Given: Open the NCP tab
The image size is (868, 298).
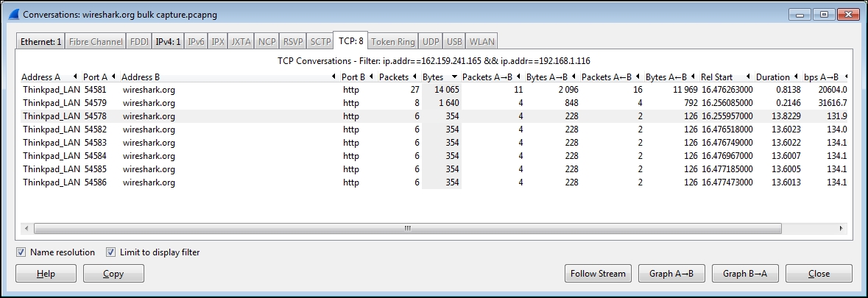Looking at the screenshot, I should click(x=267, y=41).
